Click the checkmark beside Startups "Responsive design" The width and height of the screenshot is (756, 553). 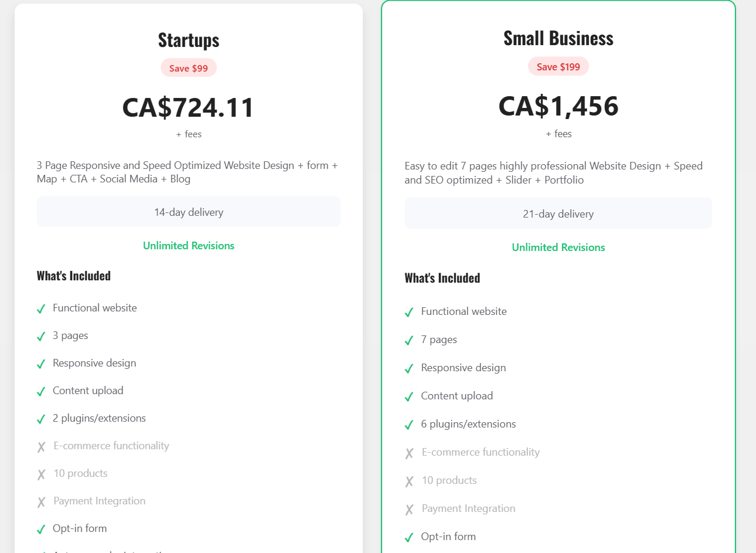(41, 364)
